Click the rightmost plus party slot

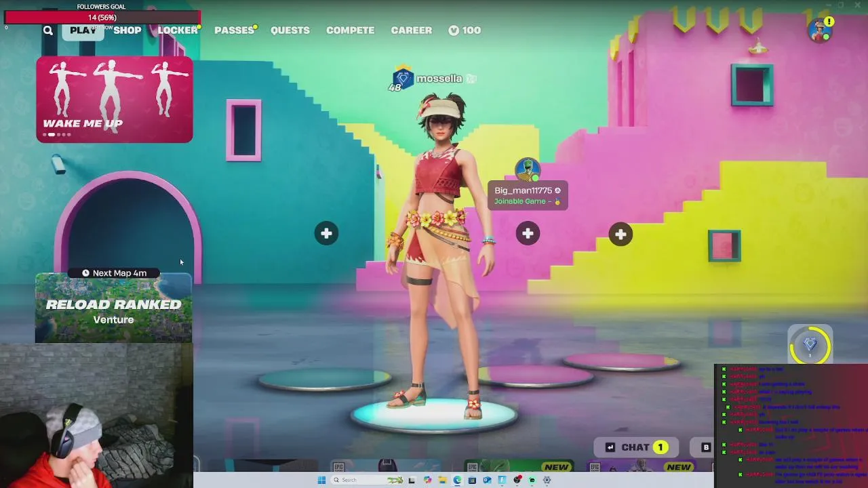(620, 235)
